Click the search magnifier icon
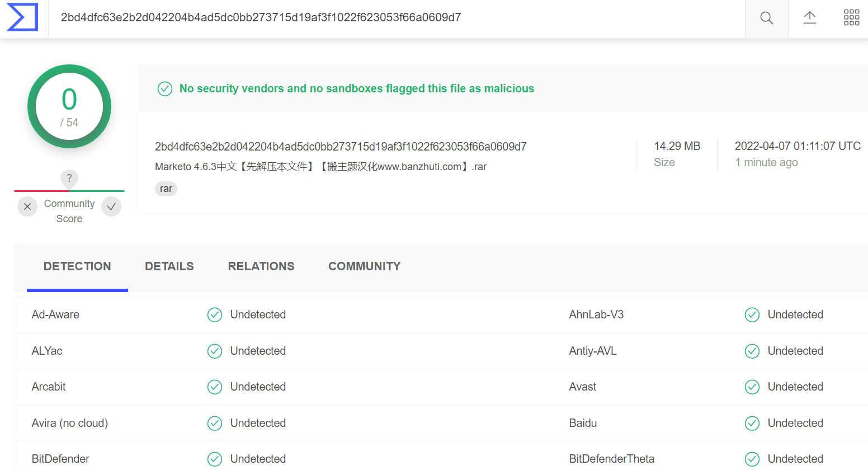This screenshot has height=470, width=868. (x=767, y=18)
